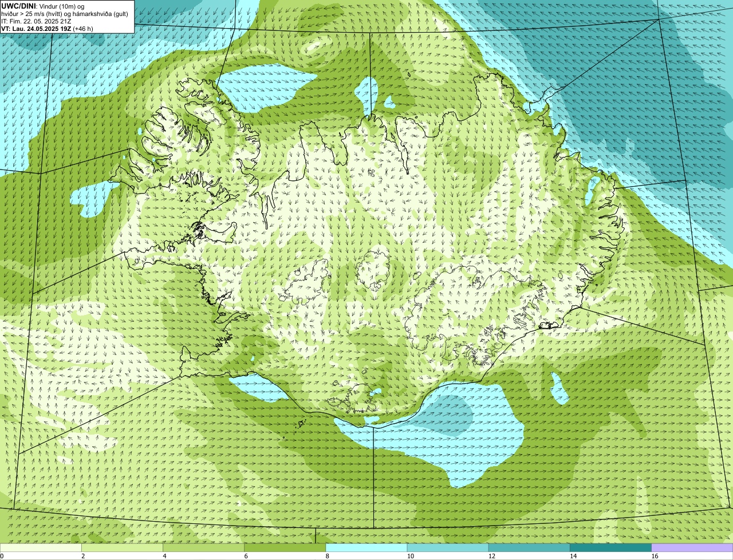Click the legend scale label '4'
Screen dimensions: 733x560
pyautogui.click(x=164, y=556)
